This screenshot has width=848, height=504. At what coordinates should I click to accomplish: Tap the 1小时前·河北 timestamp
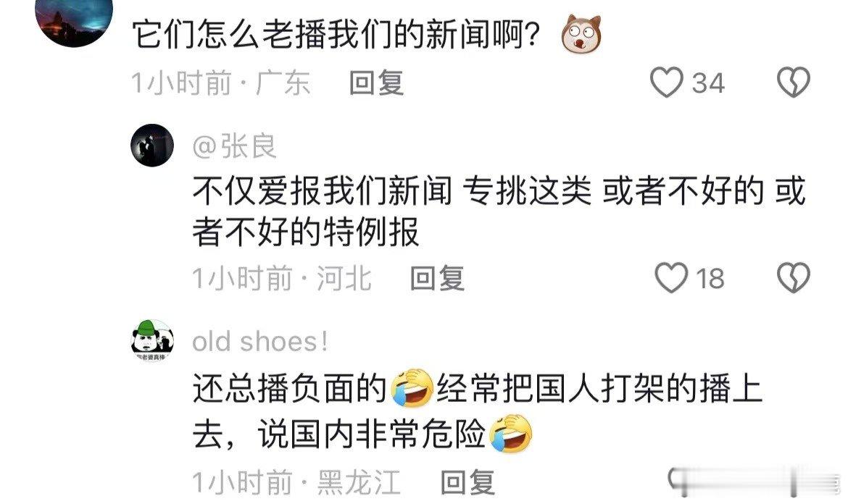(x=282, y=279)
